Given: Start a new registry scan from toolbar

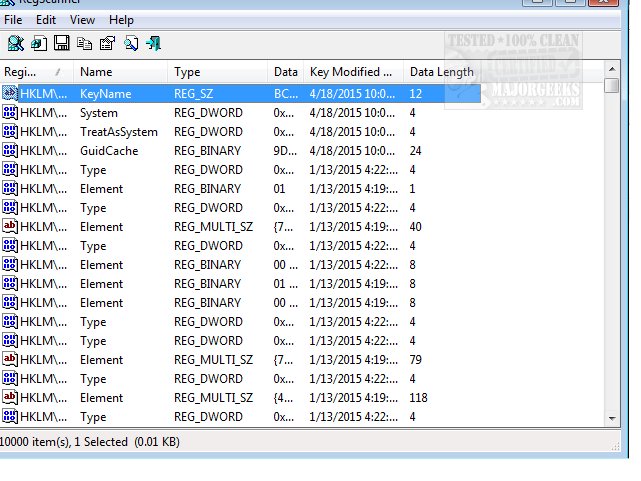Looking at the screenshot, I should coord(16,43).
